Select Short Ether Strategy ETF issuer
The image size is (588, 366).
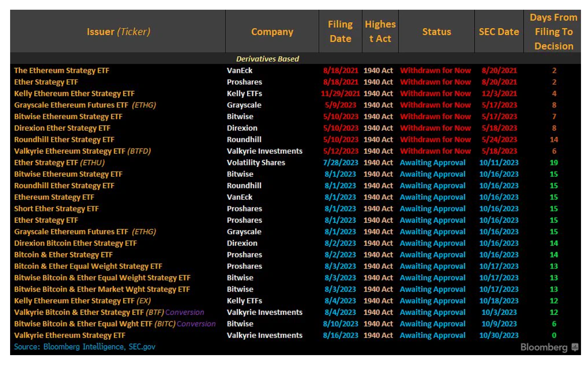click(56, 209)
